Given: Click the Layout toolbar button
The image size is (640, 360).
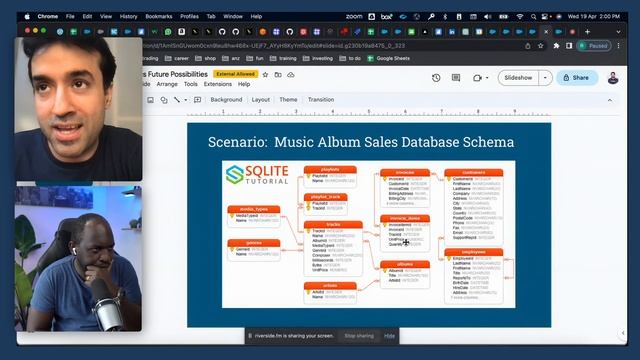Looking at the screenshot, I should click(x=260, y=100).
